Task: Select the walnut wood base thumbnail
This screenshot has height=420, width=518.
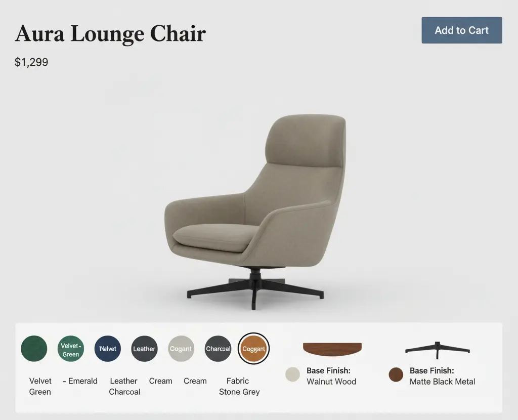Action: (x=332, y=349)
